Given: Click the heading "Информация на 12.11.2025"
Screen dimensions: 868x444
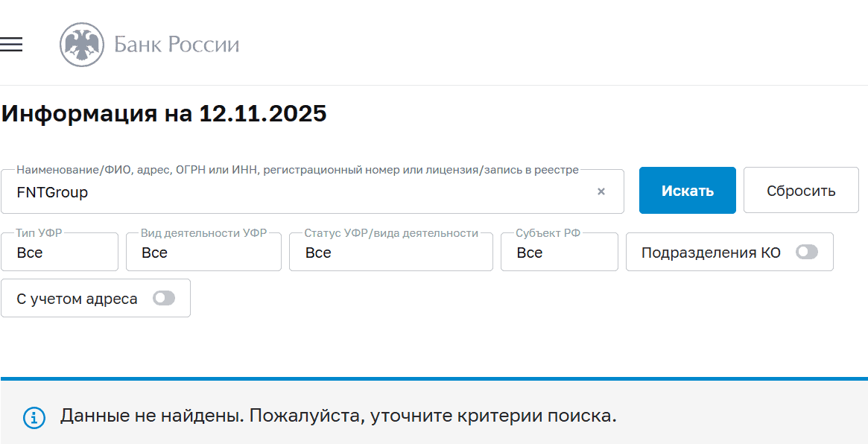Looking at the screenshot, I should [165, 113].
